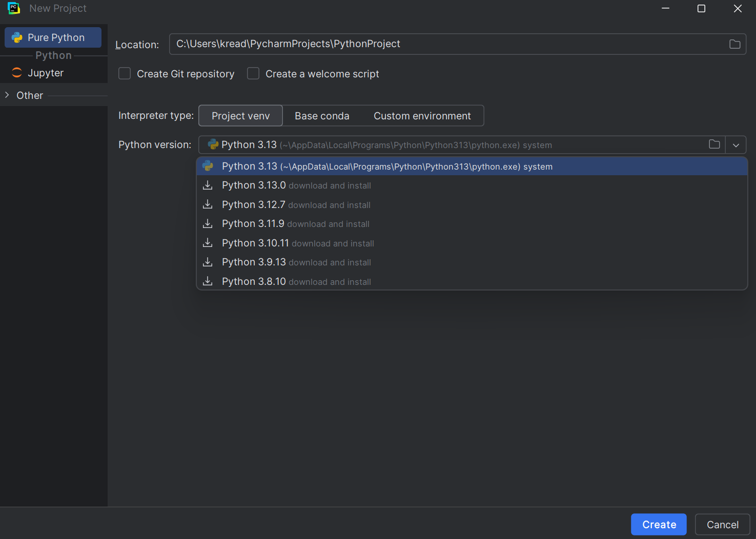Choose Custom environment interpreter type
The width and height of the screenshot is (756, 539).
tap(422, 115)
